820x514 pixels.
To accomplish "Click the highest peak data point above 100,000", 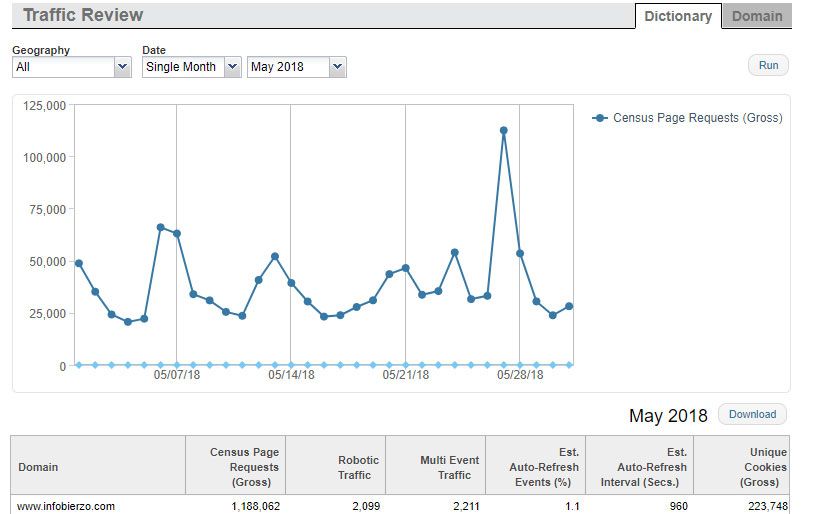I will tap(503, 130).
